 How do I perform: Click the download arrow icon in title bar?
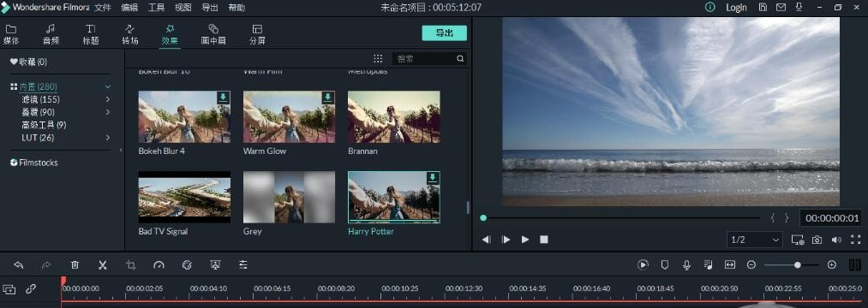799,7
